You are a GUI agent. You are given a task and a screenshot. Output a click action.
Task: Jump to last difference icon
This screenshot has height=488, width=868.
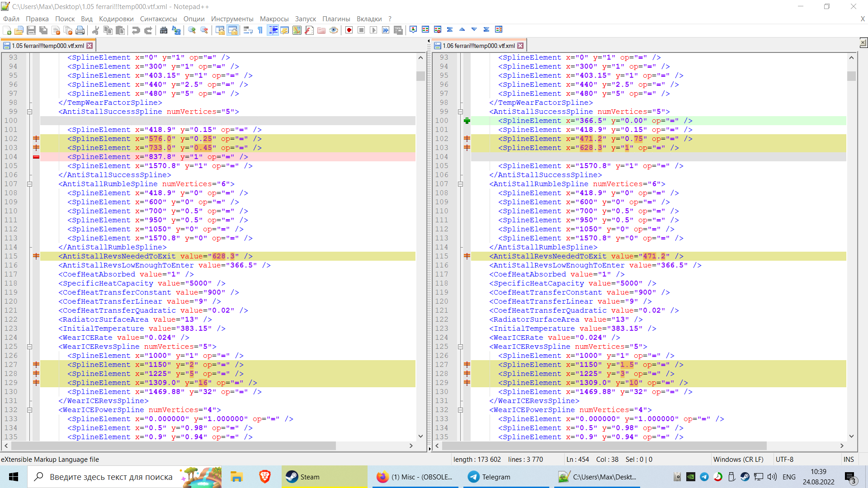click(x=486, y=29)
